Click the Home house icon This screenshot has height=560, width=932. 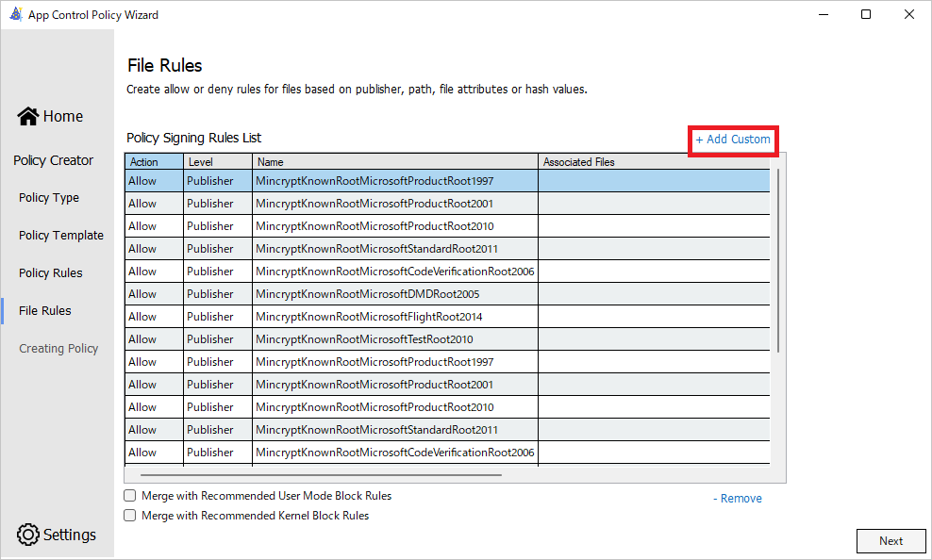coord(28,116)
